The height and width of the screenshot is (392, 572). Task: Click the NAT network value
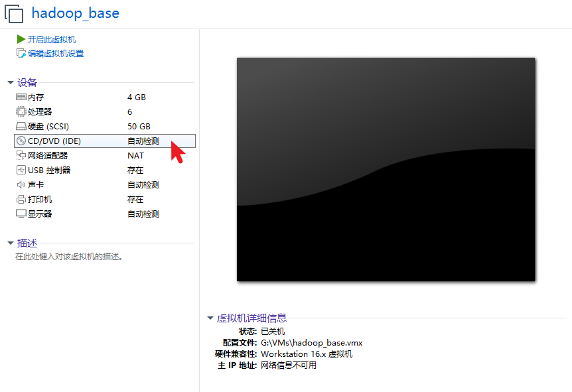(x=136, y=156)
